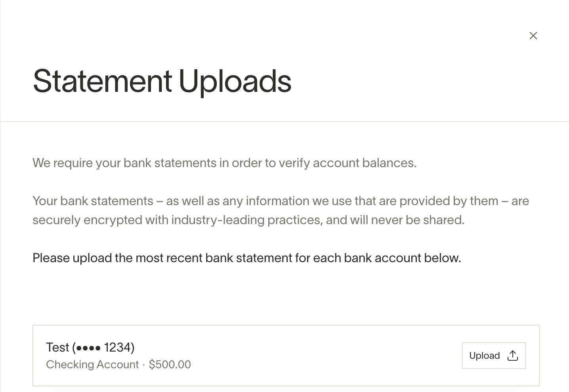
Task: Click the word 'Statement' in the title
Action: pos(103,81)
